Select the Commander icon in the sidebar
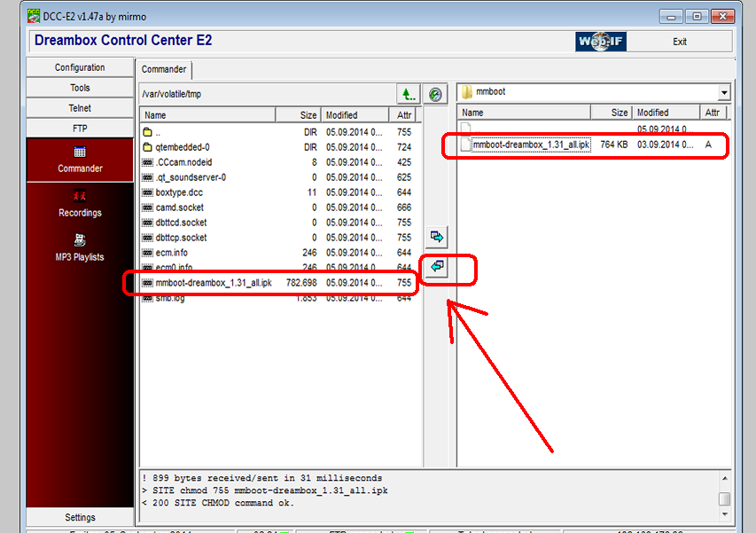This screenshot has width=756, height=533. [x=80, y=153]
